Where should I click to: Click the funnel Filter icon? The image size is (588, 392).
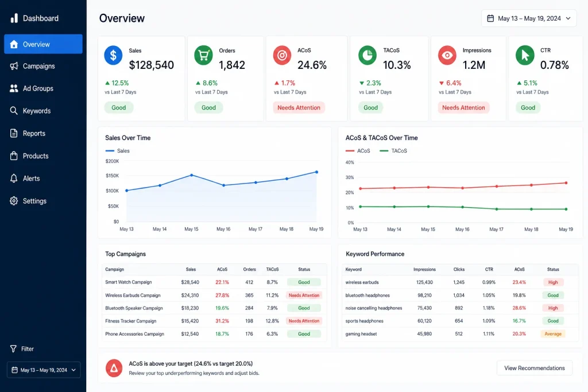point(14,349)
